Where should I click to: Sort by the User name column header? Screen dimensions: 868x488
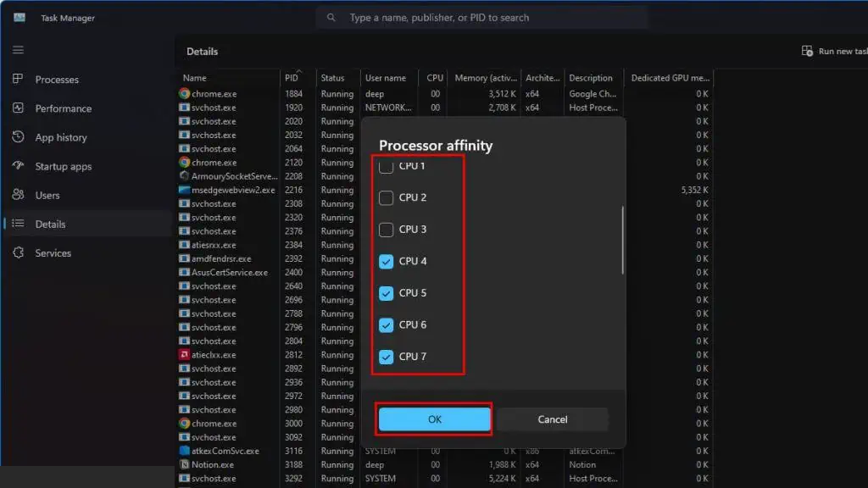(389, 78)
